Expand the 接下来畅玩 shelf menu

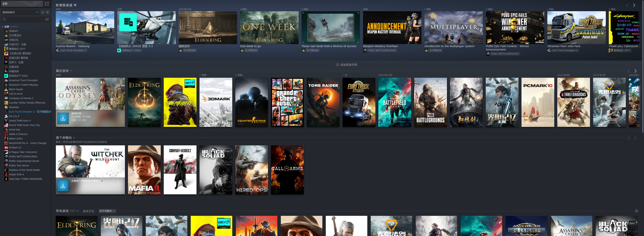tap(74, 138)
